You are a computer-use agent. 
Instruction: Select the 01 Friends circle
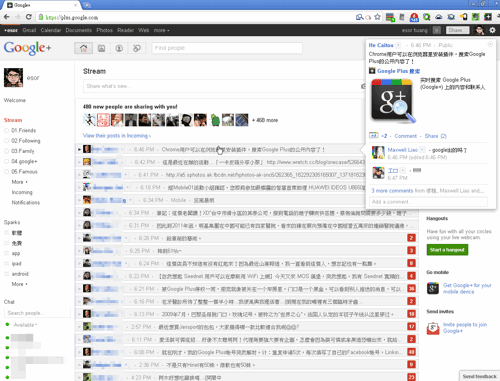(23, 130)
